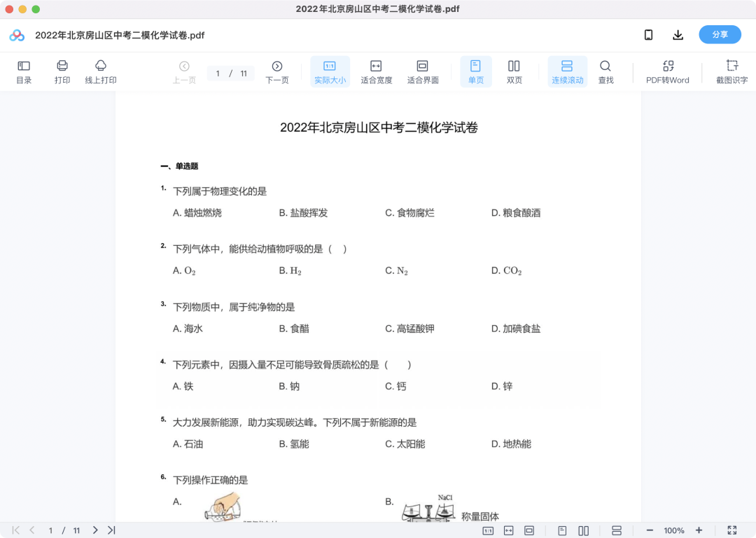The height and width of the screenshot is (538, 756).
Task: Click answer option D. 粮食酿酒
Action: (x=516, y=213)
